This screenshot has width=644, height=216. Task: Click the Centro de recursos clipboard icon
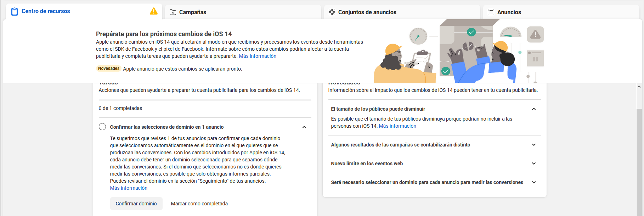(15, 11)
